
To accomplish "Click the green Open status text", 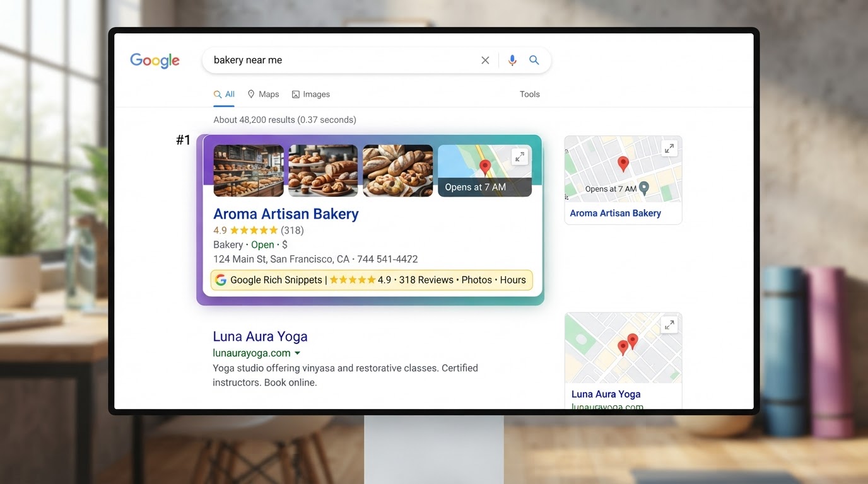I will tap(262, 245).
